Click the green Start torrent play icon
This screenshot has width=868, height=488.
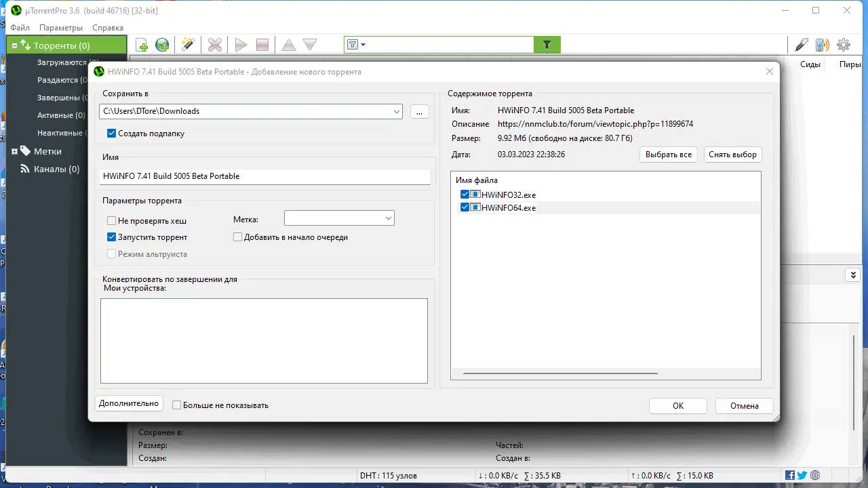[x=241, y=44]
